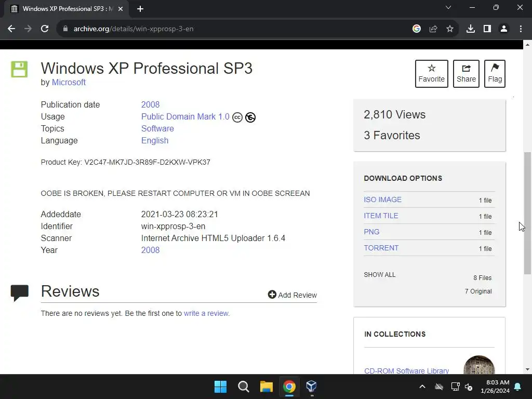Click the Reviews speech bubble icon
This screenshot has height=399, width=532.
coord(20,293)
